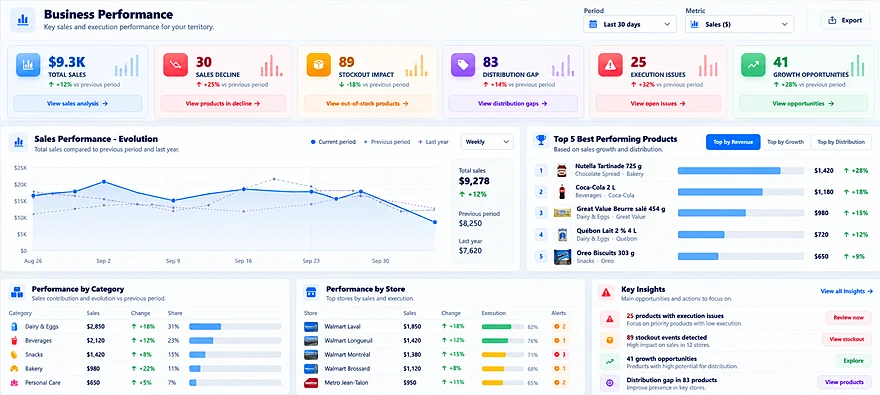Click the Metro Jean-Talon store logo
This screenshot has height=395, width=880.
311,383
